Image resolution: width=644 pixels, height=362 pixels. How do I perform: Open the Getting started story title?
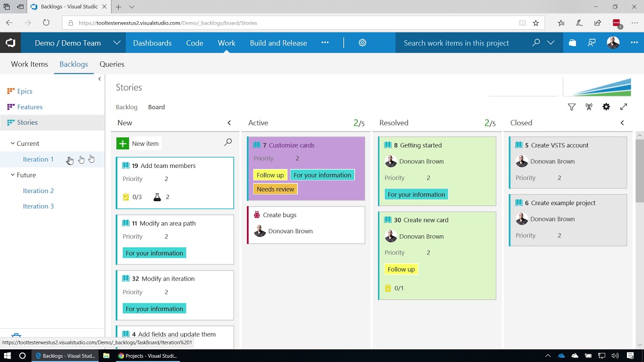(421, 145)
